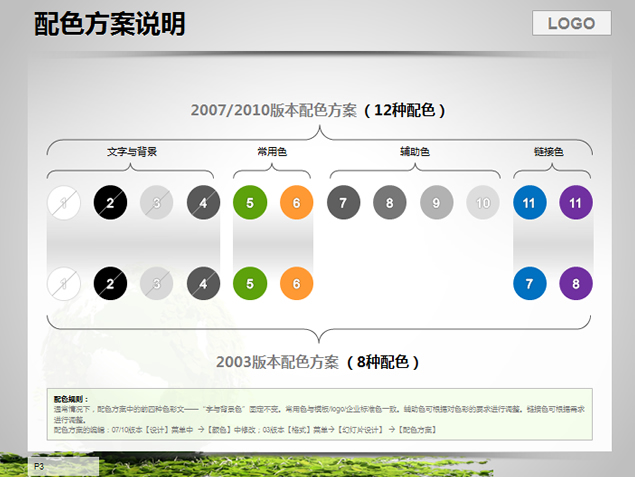Click the LOGO placeholder box
The image size is (635, 477).
pos(571,23)
